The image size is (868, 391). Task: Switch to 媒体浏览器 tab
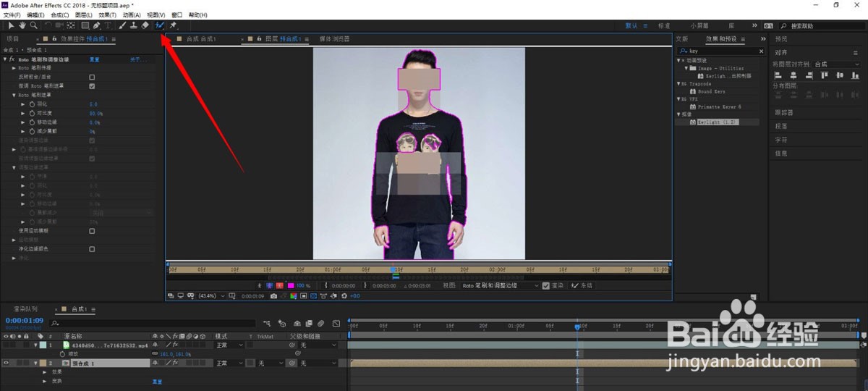click(x=334, y=38)
